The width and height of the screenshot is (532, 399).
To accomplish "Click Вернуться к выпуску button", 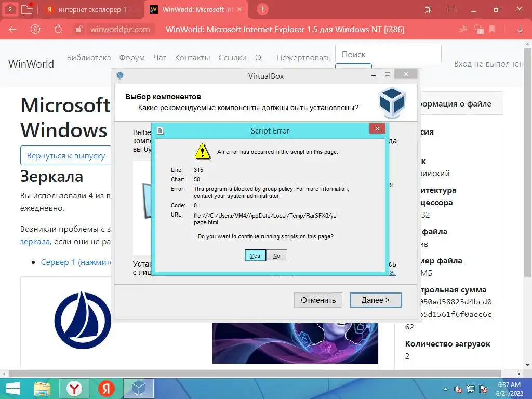I will tap(66, 156).
